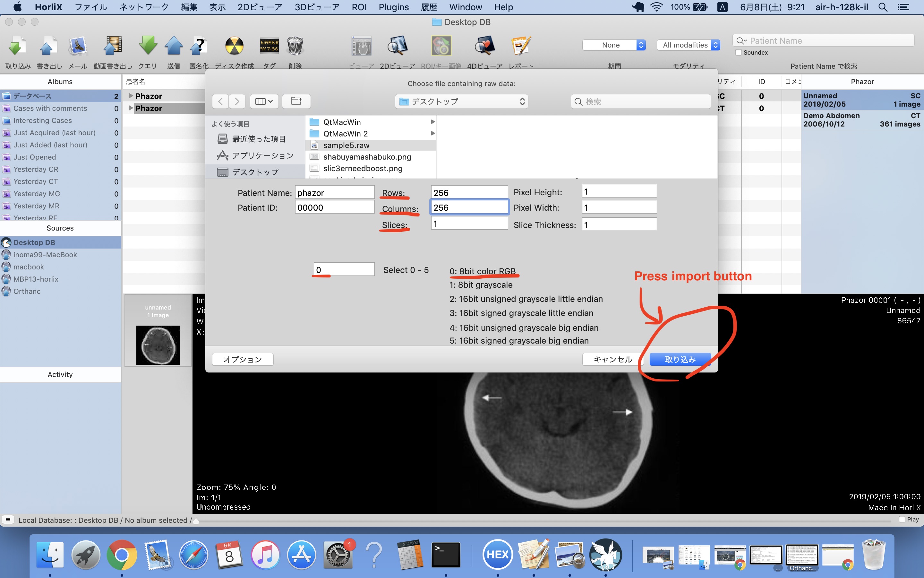Go back in the file dialog
This screenshot has height=578, width=924.
point(220,101)
